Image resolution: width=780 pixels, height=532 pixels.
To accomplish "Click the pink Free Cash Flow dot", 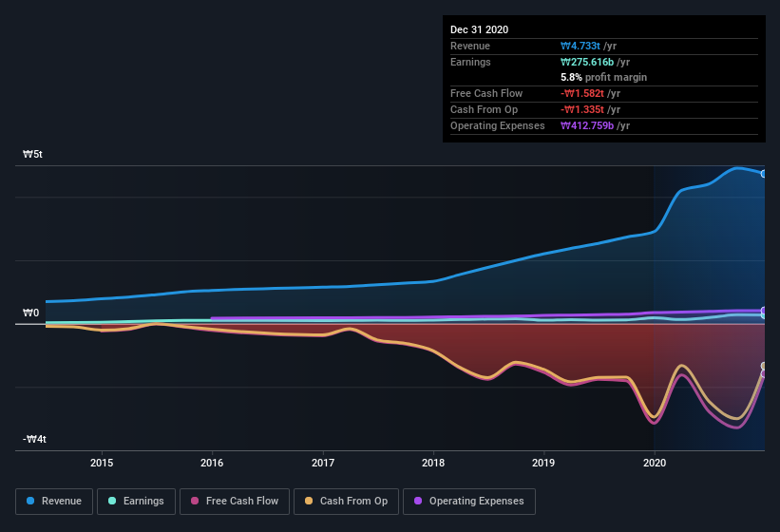I will 195,501.
